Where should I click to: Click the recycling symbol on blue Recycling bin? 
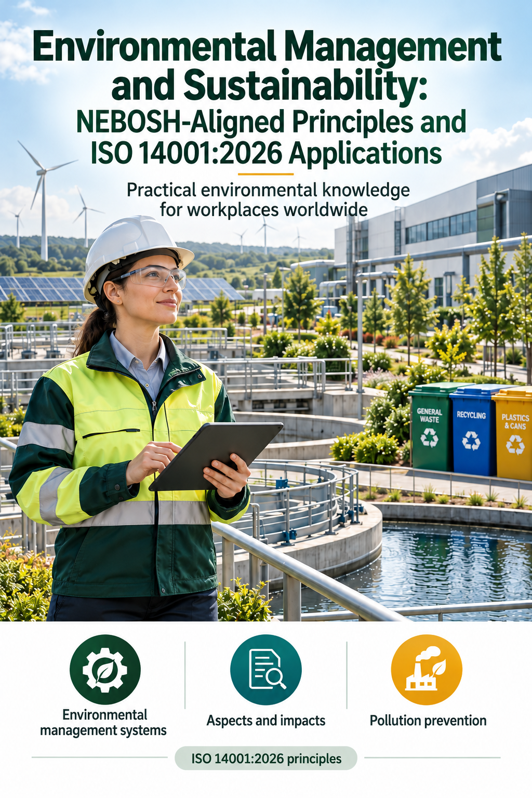(x=471, y=440)
